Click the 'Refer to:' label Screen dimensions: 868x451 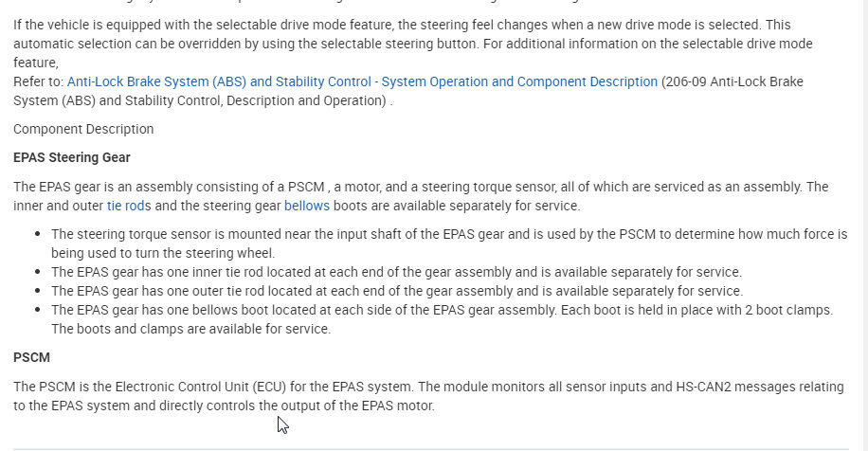pyautogui.click(x=38, y=81)
